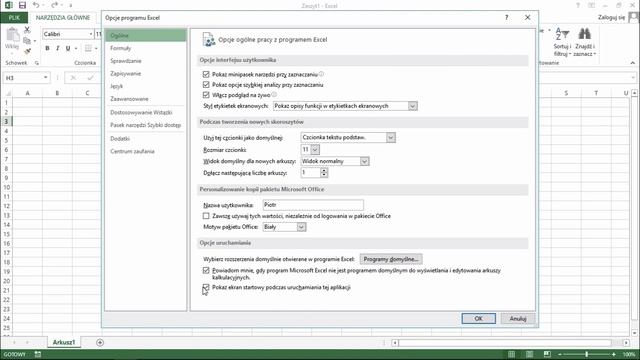The width and height of the screenshot is (640, 360).
Task: Open the Rozmiar czcionki size dropdown
Action: pyautogui.click(x=315, y=150)
